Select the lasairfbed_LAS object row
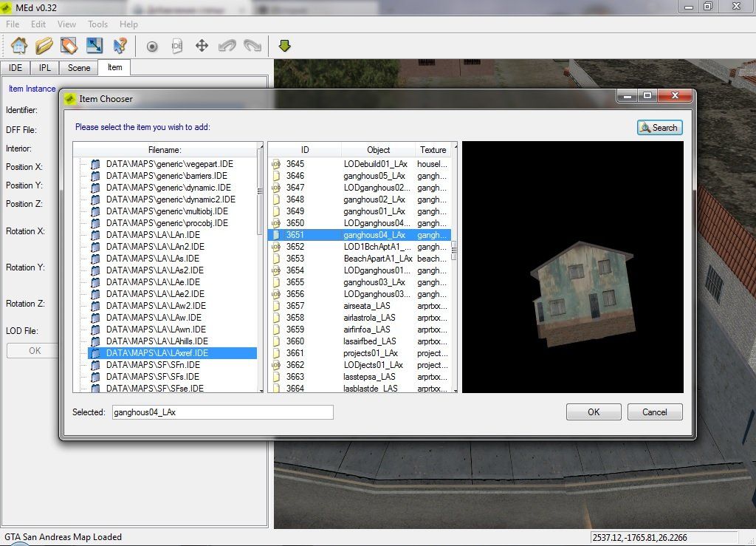 tap(360, 341)
